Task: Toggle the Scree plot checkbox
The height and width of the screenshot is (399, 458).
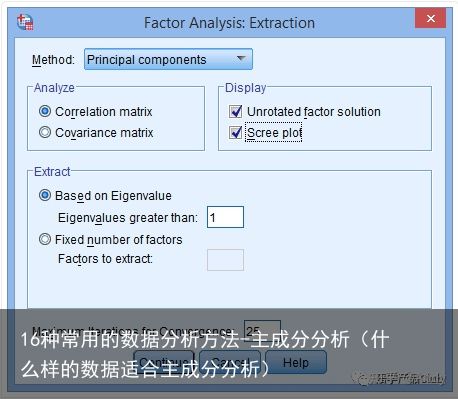Action: click(236, 132)
